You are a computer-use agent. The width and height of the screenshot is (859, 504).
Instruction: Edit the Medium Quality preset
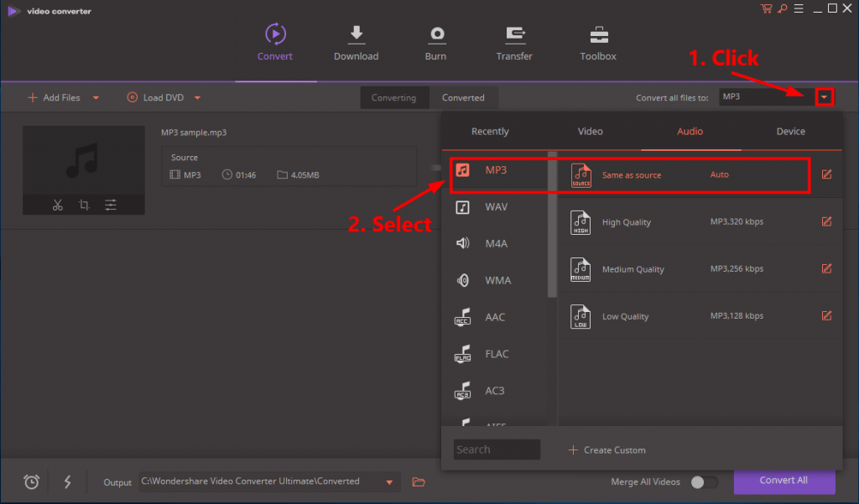(x=826, y=268)
